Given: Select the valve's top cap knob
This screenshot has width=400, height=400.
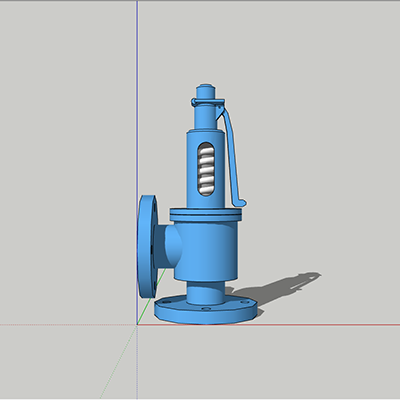Looking at the screenshot, I should [x=205, y=91].
